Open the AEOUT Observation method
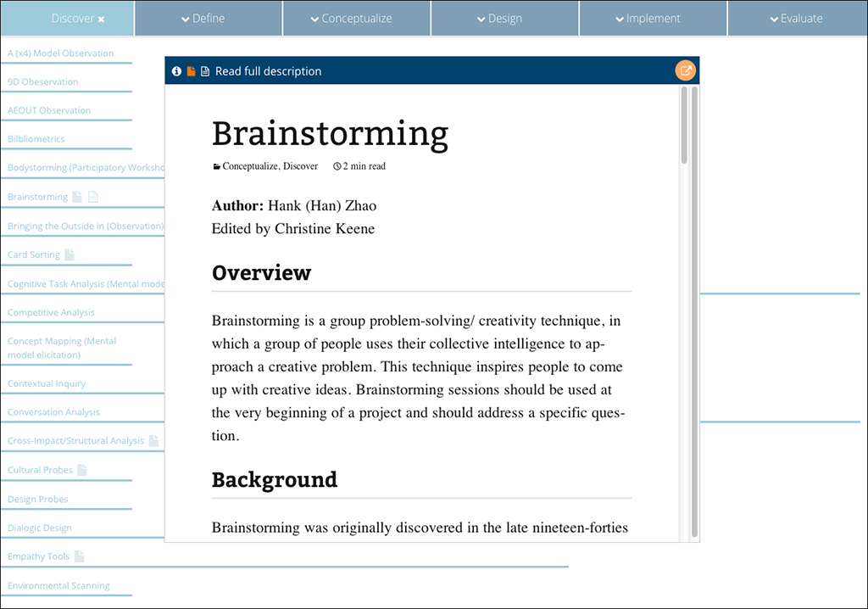This screenshot has width=868, height=609. (49, 110)
